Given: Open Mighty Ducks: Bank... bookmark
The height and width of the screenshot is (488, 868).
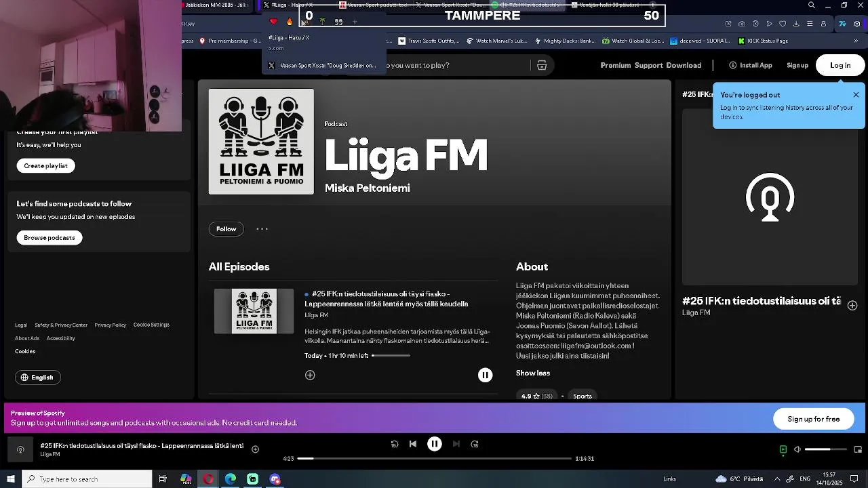Looking at the screenshot, I should tap(565, 41).
